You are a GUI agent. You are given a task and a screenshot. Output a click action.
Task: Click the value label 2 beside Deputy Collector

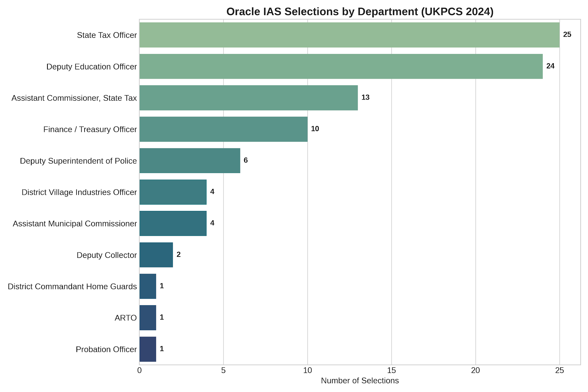tap(179, 255)
